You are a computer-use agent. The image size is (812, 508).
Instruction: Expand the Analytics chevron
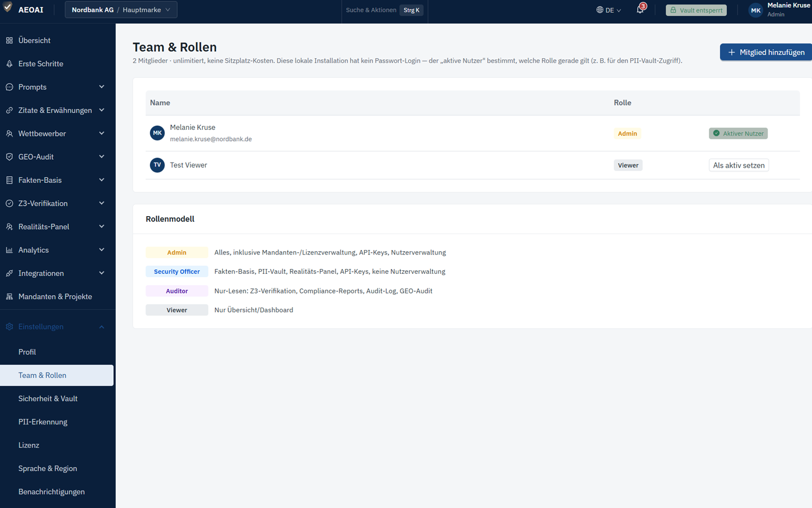pos(101,250)
